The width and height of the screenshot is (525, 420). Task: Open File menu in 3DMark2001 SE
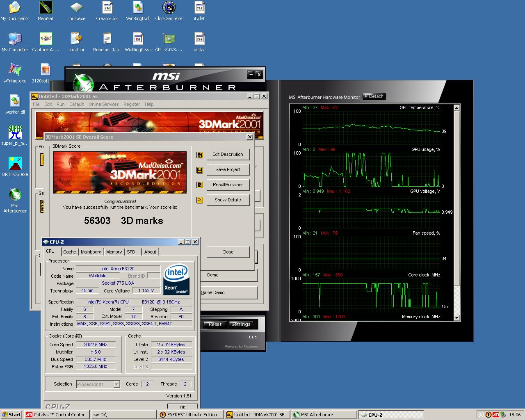(x=36, y=104)
